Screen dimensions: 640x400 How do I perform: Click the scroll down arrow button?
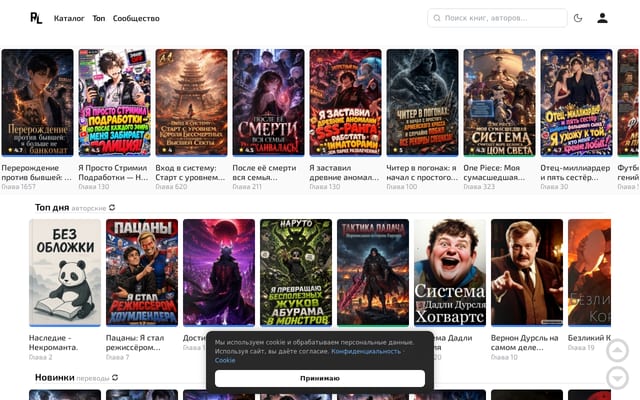click(x=617, y=378)
